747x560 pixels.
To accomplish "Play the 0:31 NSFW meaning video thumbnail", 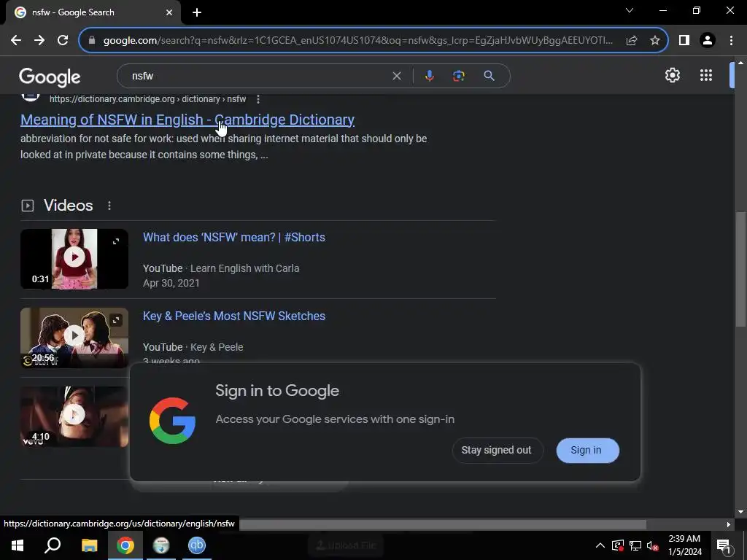I will coord(74,259).
